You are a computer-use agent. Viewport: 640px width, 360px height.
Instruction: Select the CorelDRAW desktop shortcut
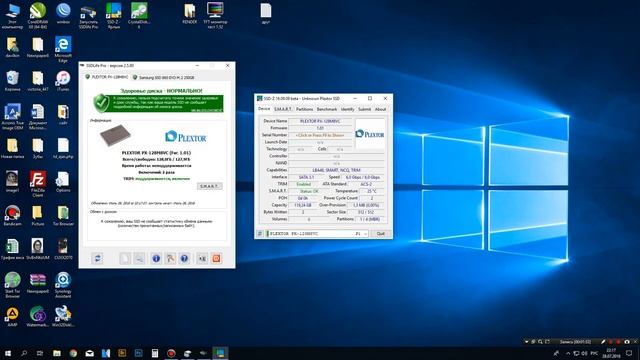38,15
